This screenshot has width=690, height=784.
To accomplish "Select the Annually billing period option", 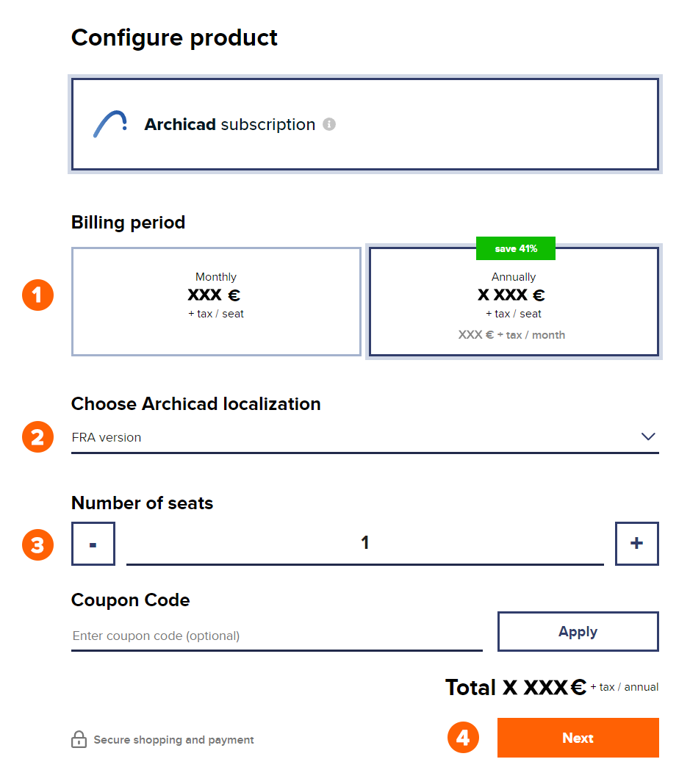I will (x=514, y=301).
